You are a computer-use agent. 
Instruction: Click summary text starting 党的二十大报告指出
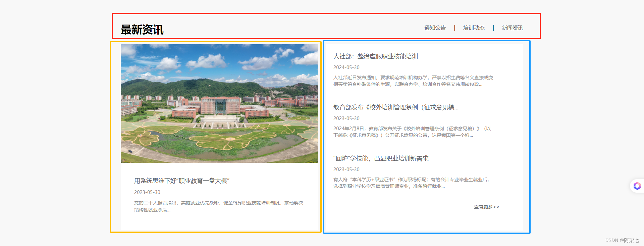218,206
